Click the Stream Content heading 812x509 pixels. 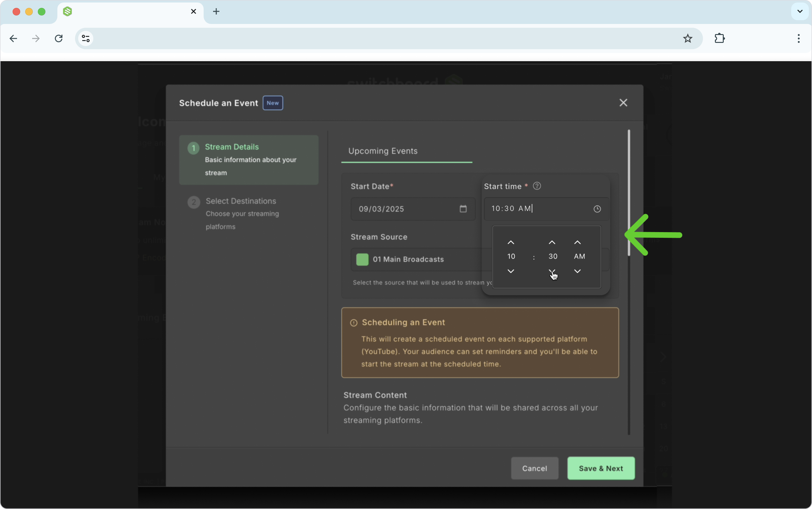(x=375, y=395)
